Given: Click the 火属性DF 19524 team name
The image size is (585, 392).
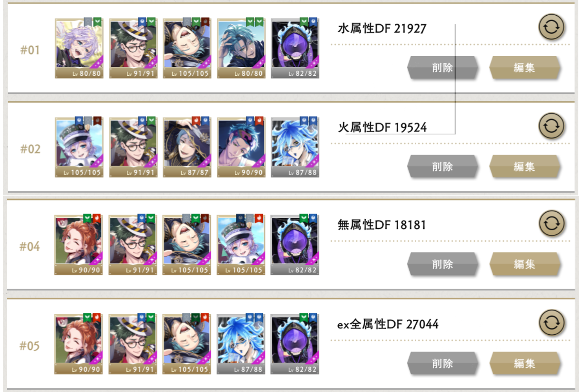Looking at the screenshot, I should (x=382, y=127).
